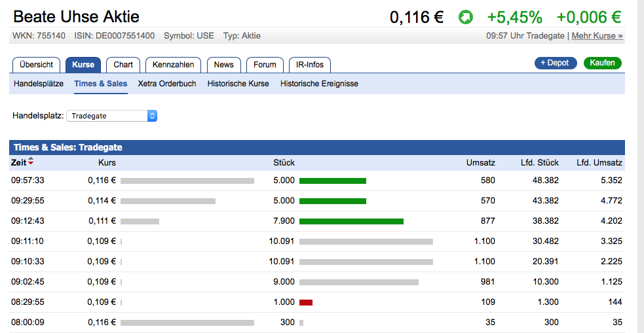
Task: Click the +5,45% change value
Action: point(515,17)
